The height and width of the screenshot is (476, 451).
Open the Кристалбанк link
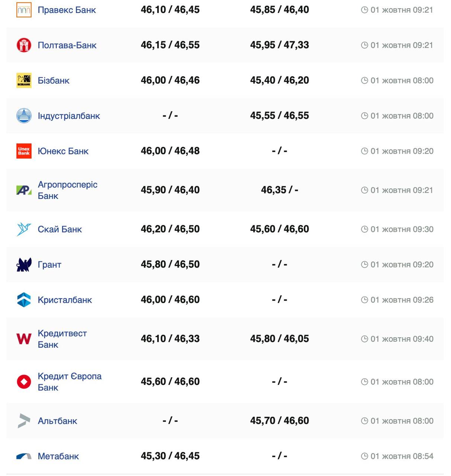click(65, 300)
